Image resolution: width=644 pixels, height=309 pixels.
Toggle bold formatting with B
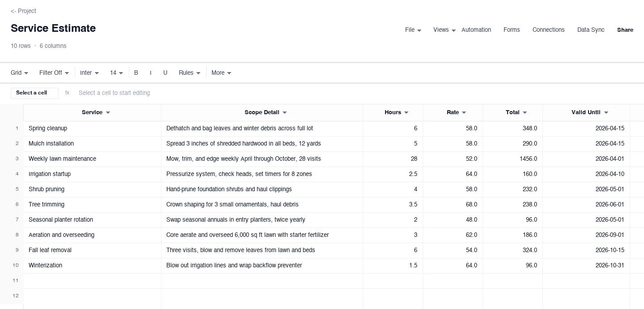(136, 73)
